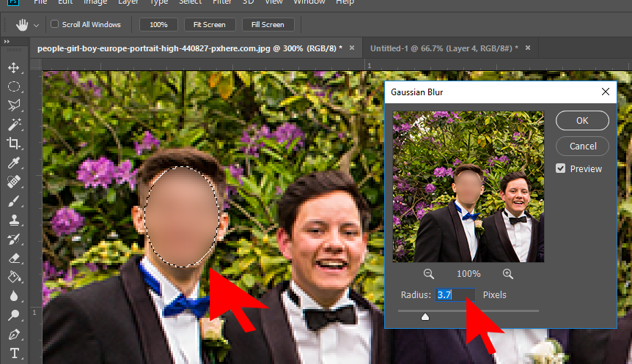Zoom in the Gaussian Blur preview

508,274
